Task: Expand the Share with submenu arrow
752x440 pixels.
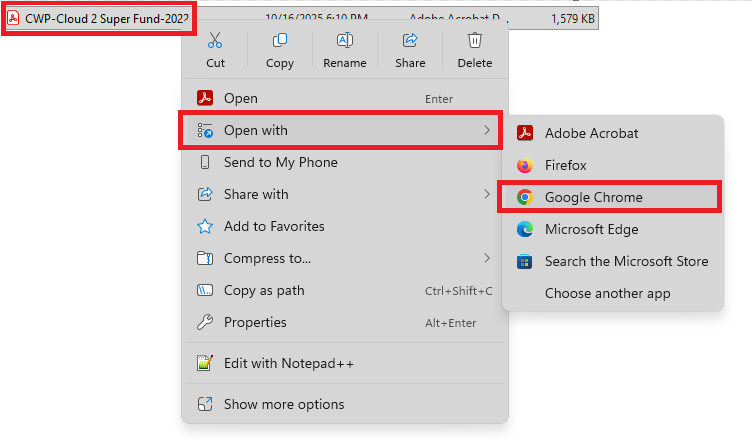Action: coord(487,194)
